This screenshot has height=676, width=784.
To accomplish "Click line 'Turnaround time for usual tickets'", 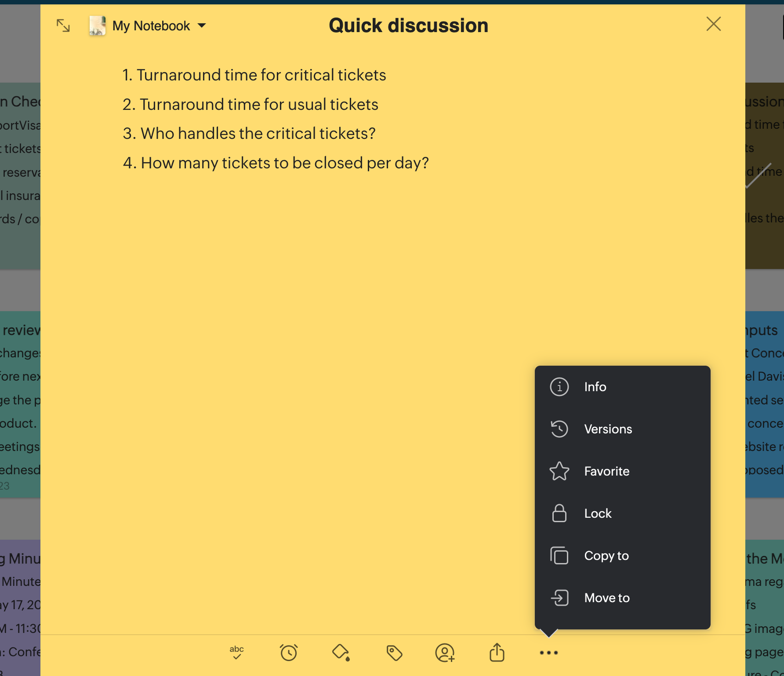I will 259,105.
